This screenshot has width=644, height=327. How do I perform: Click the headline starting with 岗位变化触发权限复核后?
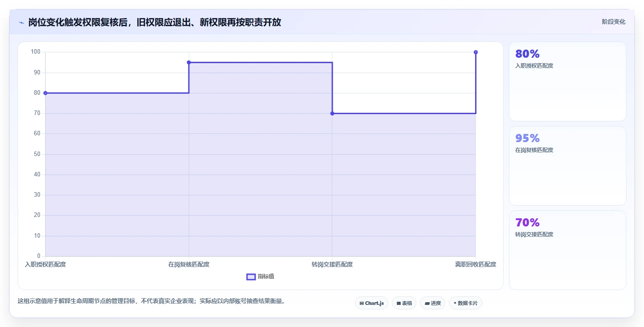154,23
